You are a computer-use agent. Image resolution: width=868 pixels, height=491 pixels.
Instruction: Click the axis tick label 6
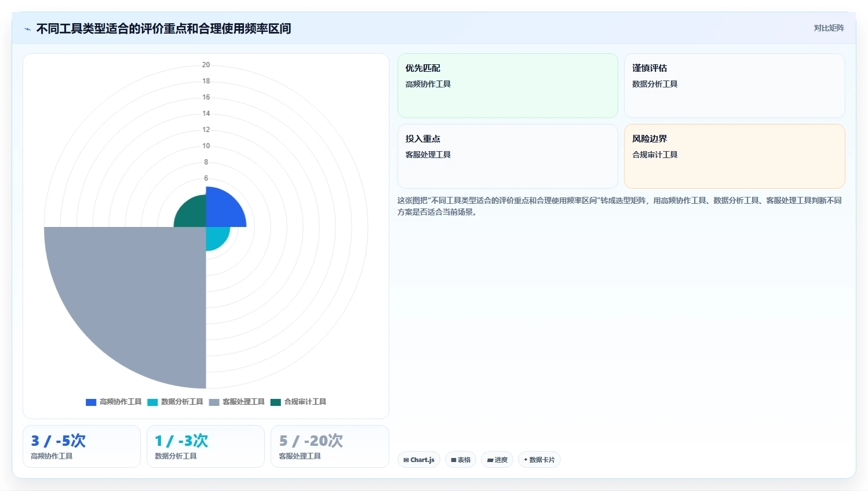click(x=206, y=178)
